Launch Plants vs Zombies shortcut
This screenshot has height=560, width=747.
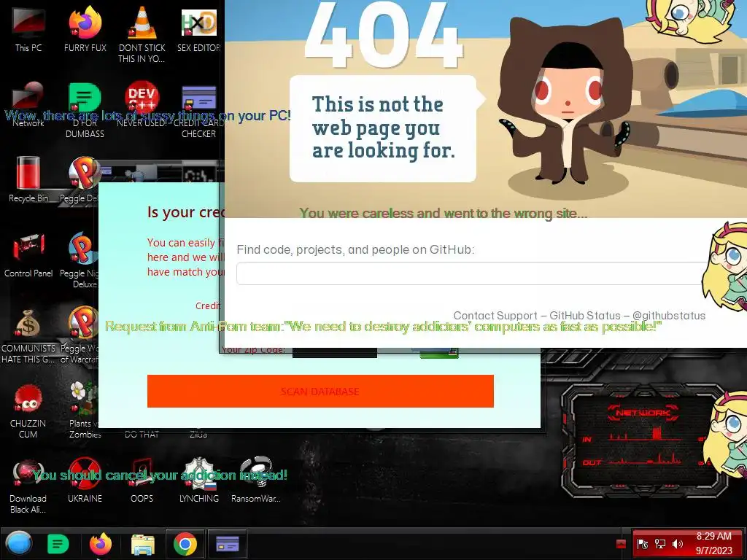[84, 410]
